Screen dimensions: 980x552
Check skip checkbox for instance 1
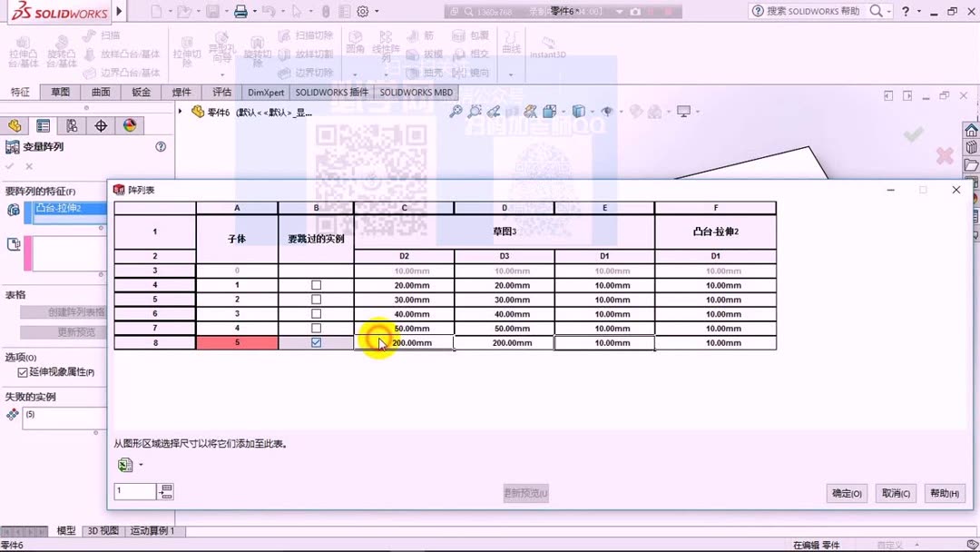pyautogui.click(x=315, y=285)
